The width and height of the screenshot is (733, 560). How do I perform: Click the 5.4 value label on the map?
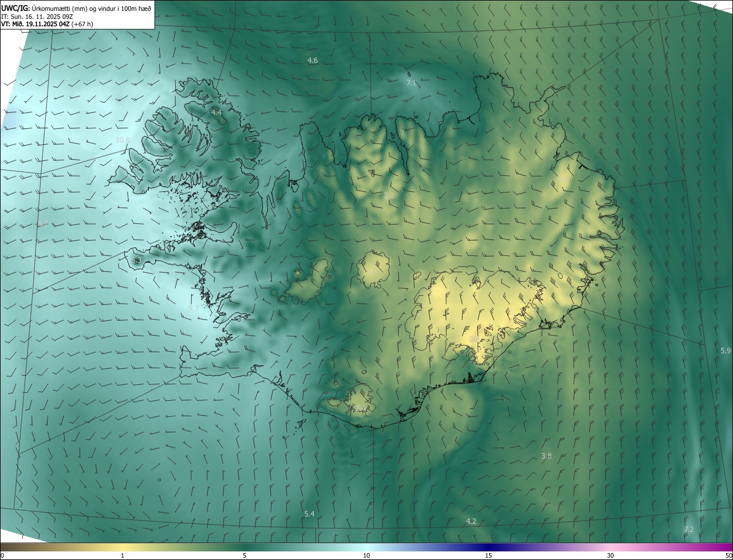click(309, 514)
